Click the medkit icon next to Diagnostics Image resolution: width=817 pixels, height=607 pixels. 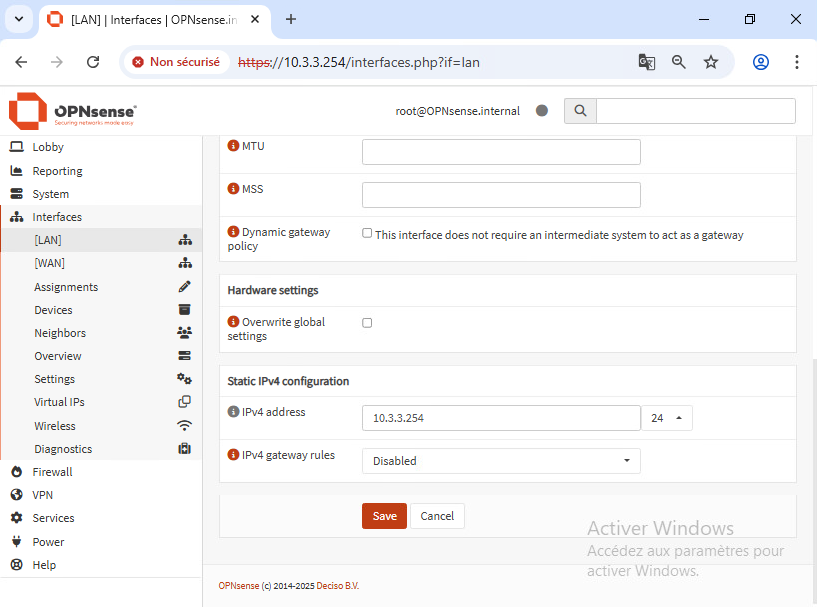coord(184,449)
